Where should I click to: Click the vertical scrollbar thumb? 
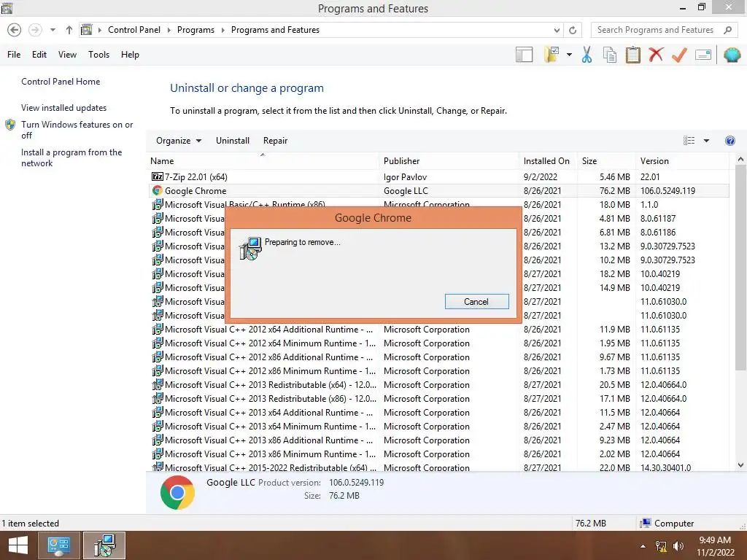click(740, 268)
